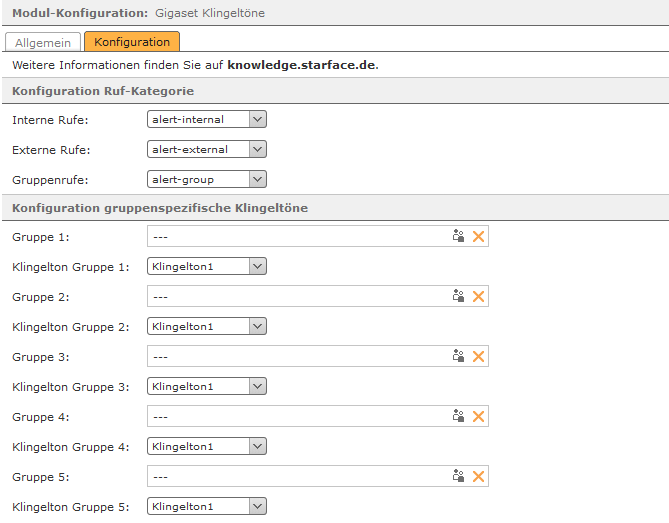Click the Interne Rufe label

point(50,120)
